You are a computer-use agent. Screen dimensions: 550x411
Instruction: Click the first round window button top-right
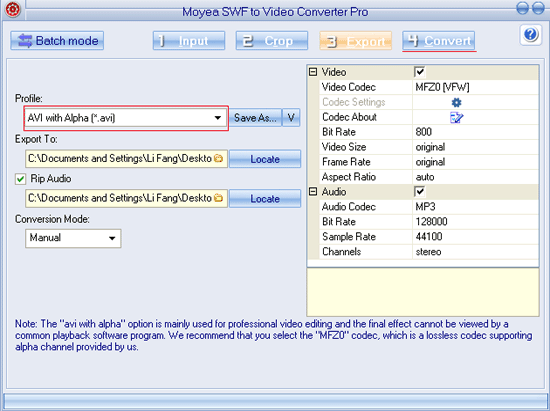522,8
